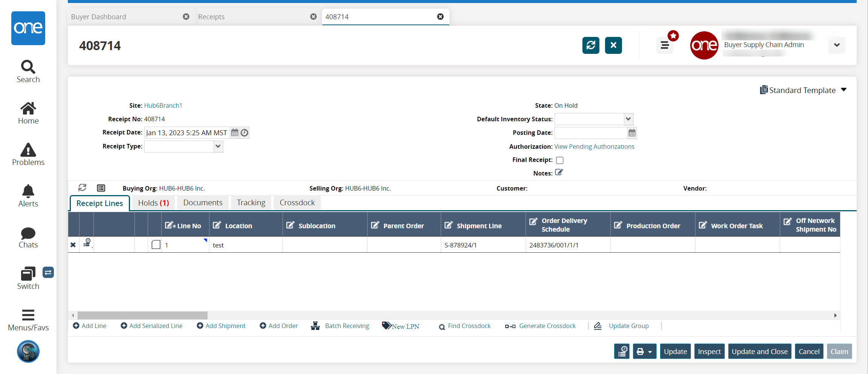Viewport: 868px width, 374px height.
Task: Close the Buyer Dashboard tab
Action: click(186, 17)
